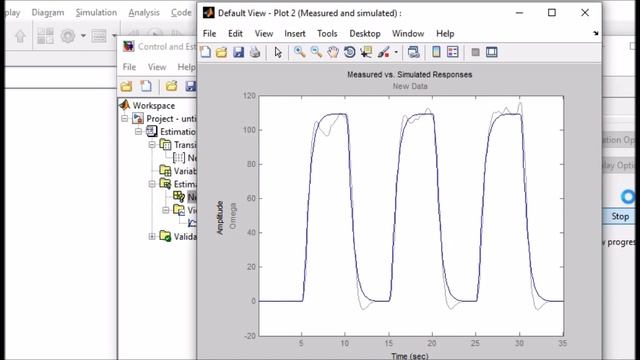Open the File menu of the plot window
Viewport: 640px width, 360px height.
coord(209,33)
